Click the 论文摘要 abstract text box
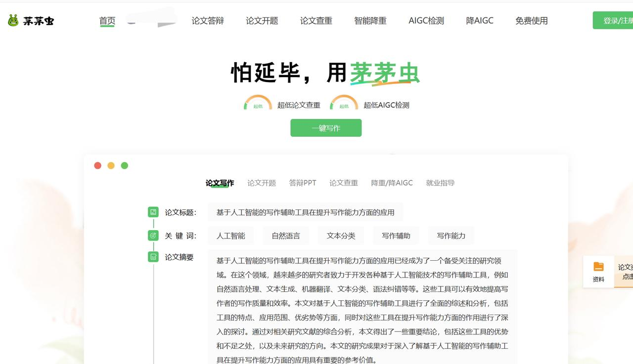The image size is (633, 364). point(362,307)
